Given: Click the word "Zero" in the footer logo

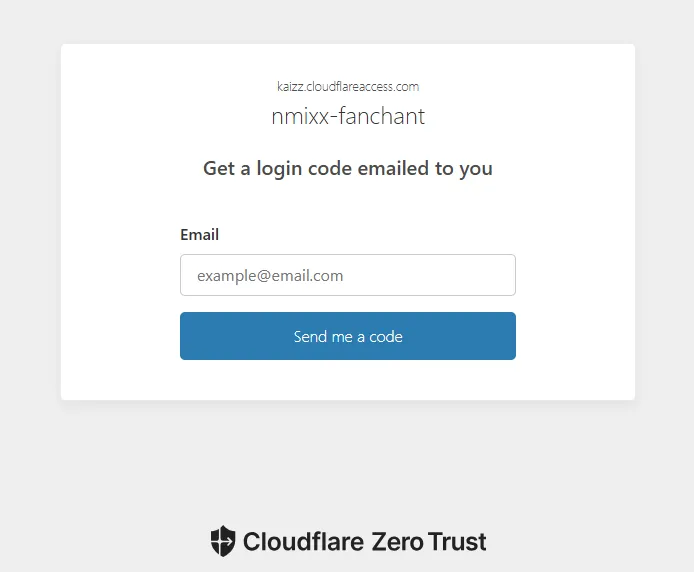Looking at the screenshot, I should [x=397, y=542].
